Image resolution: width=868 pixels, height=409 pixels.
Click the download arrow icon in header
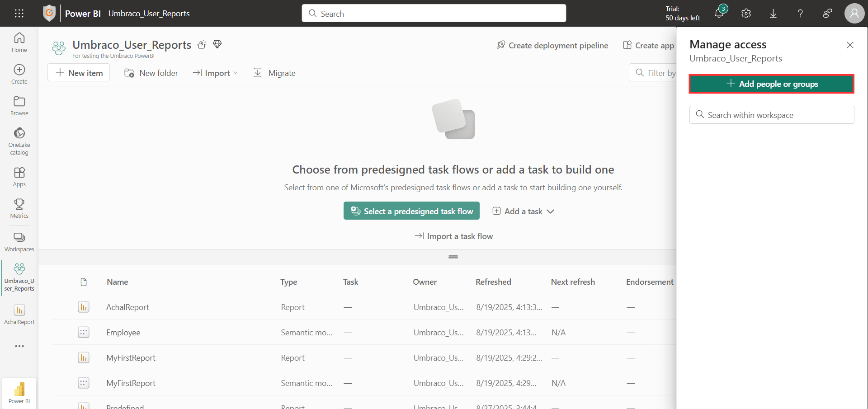pos(773,14)
